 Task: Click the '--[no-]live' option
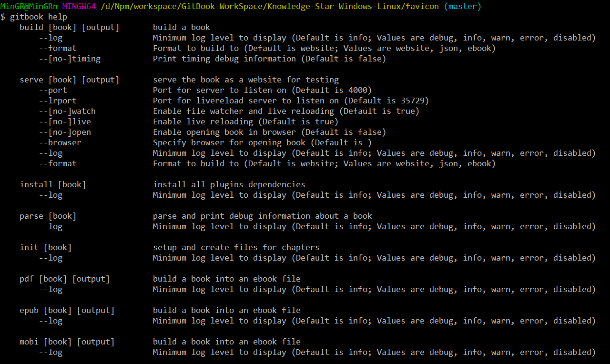(x=65, y=121)
